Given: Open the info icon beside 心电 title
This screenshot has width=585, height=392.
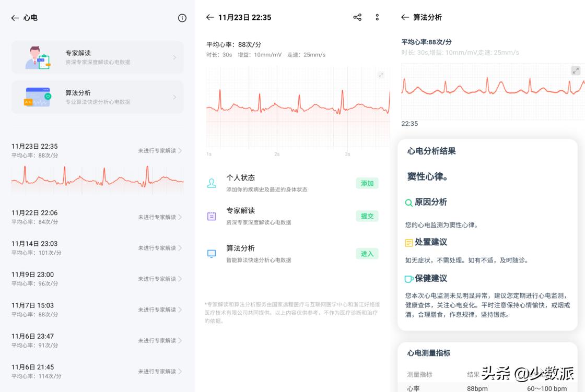Looking at the screenshot, I should point(182,18).
